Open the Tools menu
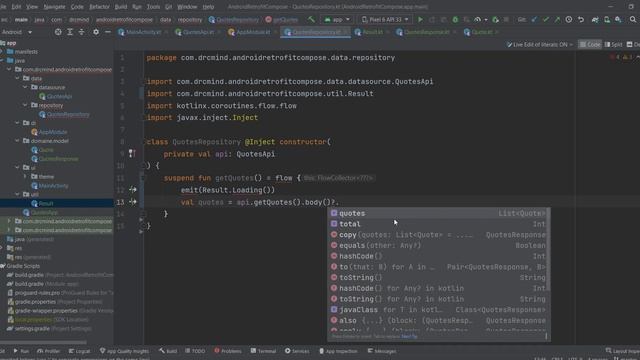The width and height of the screenshot is (640, 360). [x=153, y=7]
